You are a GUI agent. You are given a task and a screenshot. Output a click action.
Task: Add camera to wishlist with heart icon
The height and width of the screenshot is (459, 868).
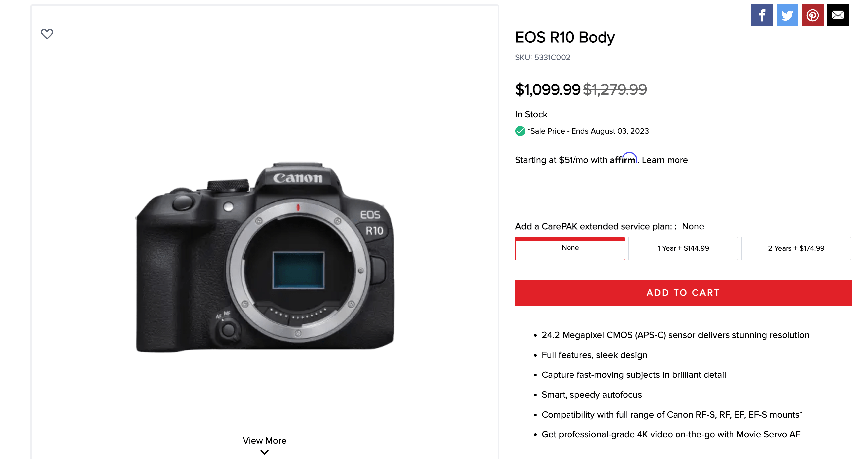47,34
